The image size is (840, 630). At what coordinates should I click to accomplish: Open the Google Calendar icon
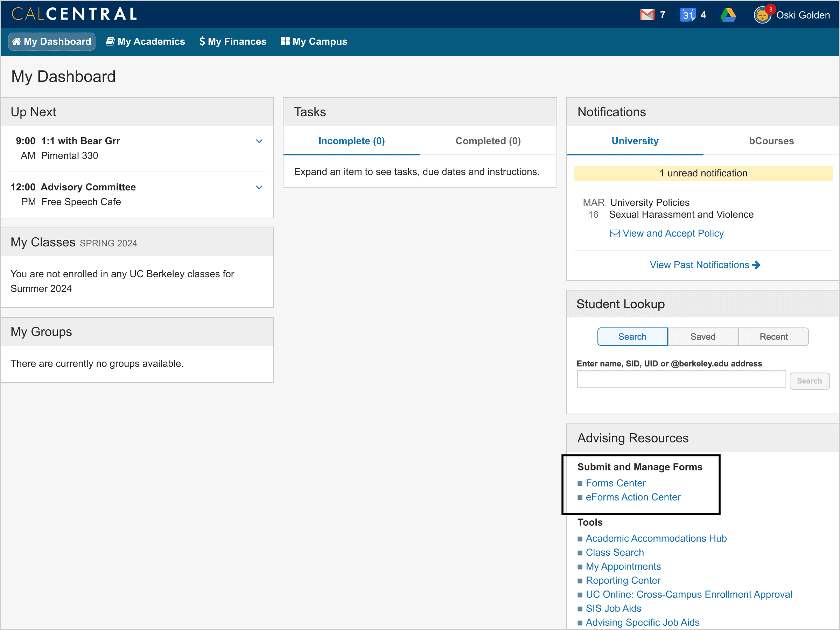[688, 15]
